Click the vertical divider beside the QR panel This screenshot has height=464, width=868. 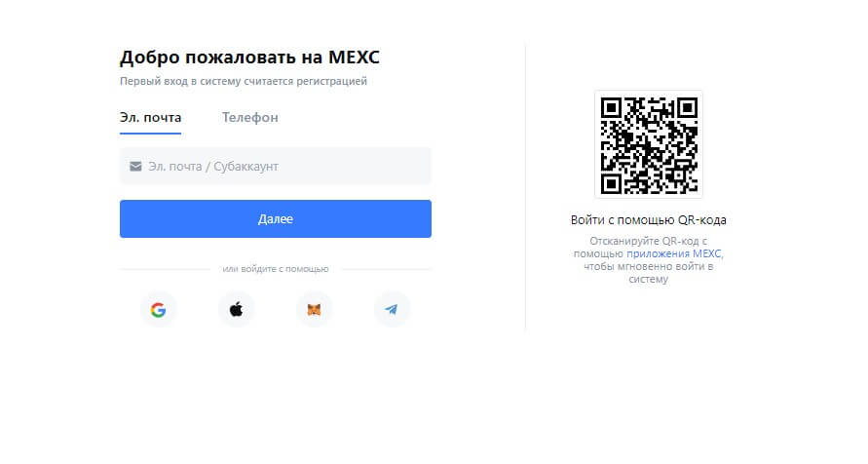pyautogui.click(x=525, y=188)
